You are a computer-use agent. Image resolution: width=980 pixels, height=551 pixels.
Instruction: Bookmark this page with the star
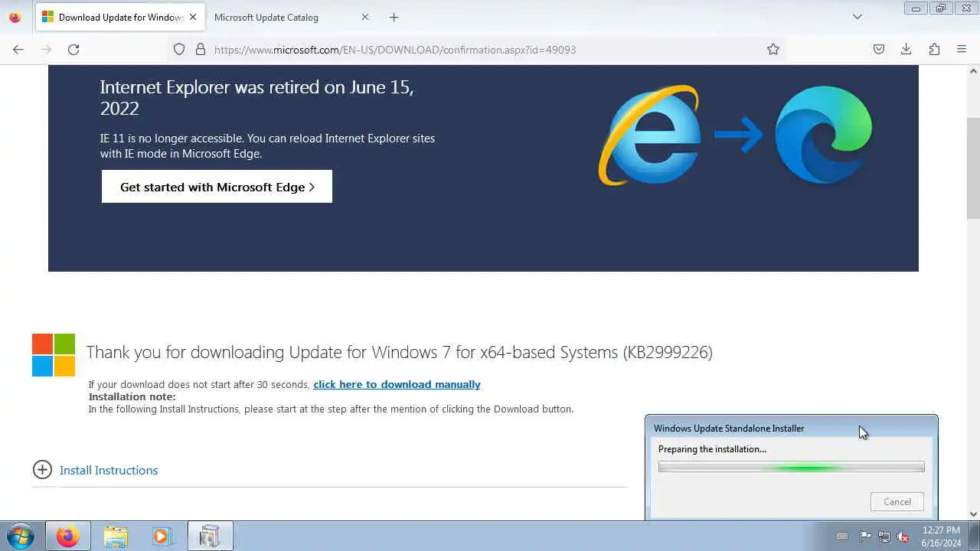pyautogui.click(x=773, y=49)
